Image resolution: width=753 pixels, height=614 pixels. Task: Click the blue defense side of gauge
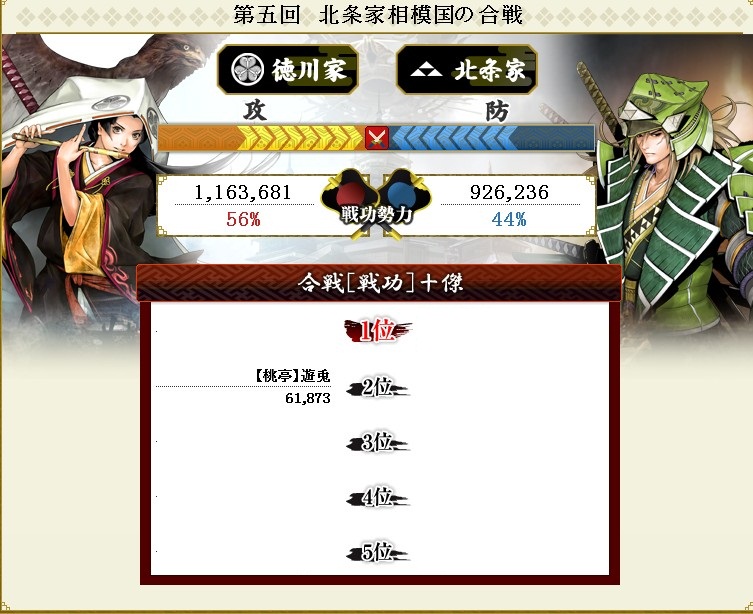[492, 138]
